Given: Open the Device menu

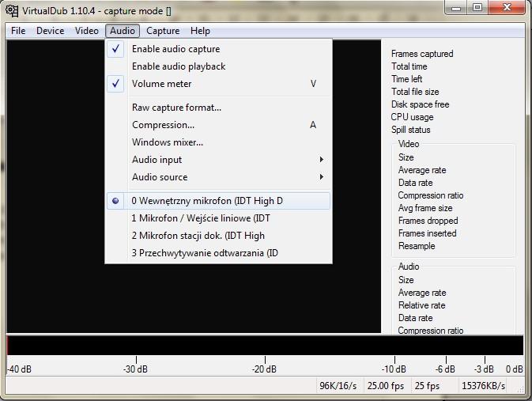Looking at the screenshot, I should pos(51,31).
